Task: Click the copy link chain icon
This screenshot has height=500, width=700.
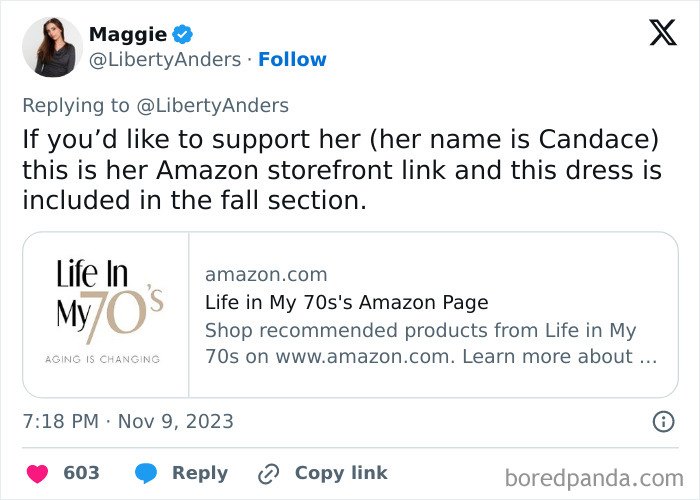Action: [268, 473]
